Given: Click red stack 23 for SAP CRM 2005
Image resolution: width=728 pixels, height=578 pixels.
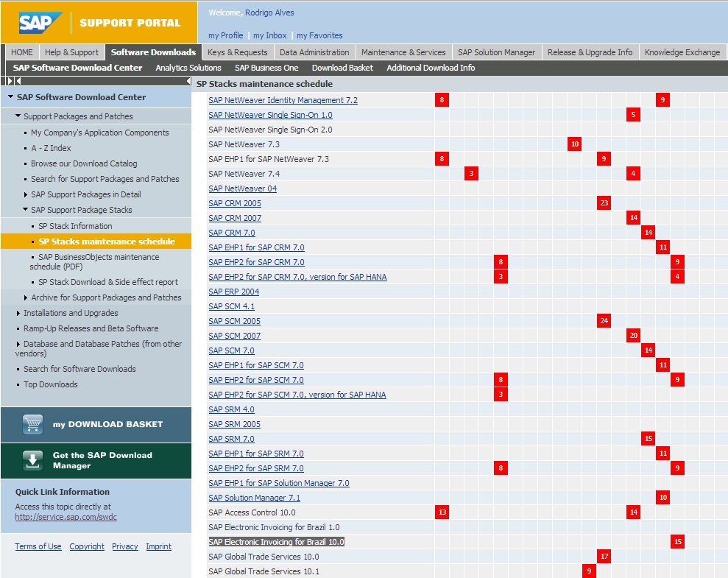Looking at the screenshot, I should coord(604,203).
